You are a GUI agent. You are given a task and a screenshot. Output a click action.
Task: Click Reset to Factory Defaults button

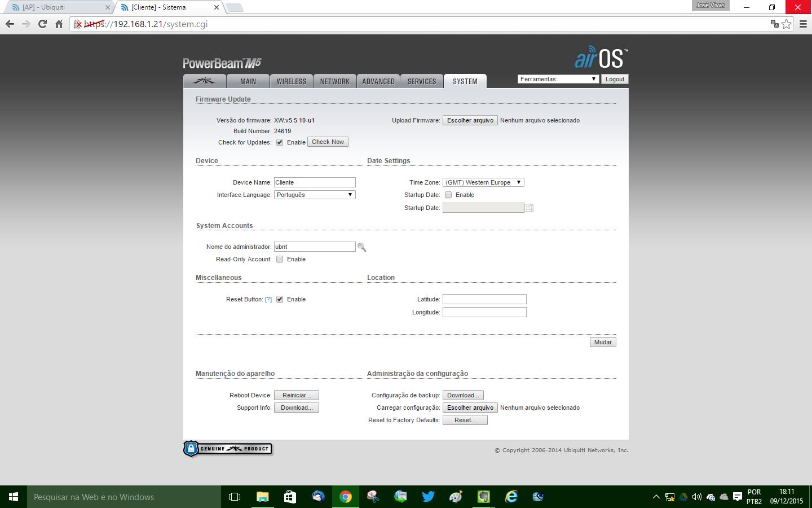pyautogui.click(x=465, y=420)
